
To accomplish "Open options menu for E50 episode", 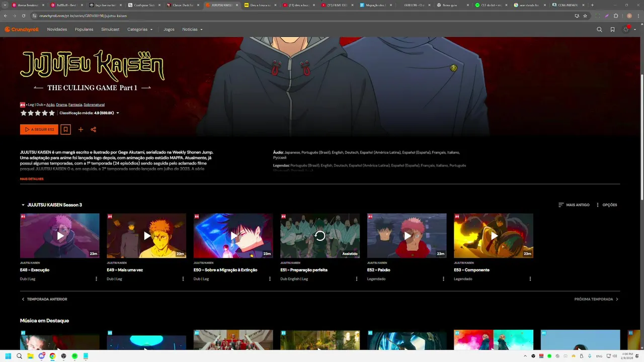I will 270,279.
